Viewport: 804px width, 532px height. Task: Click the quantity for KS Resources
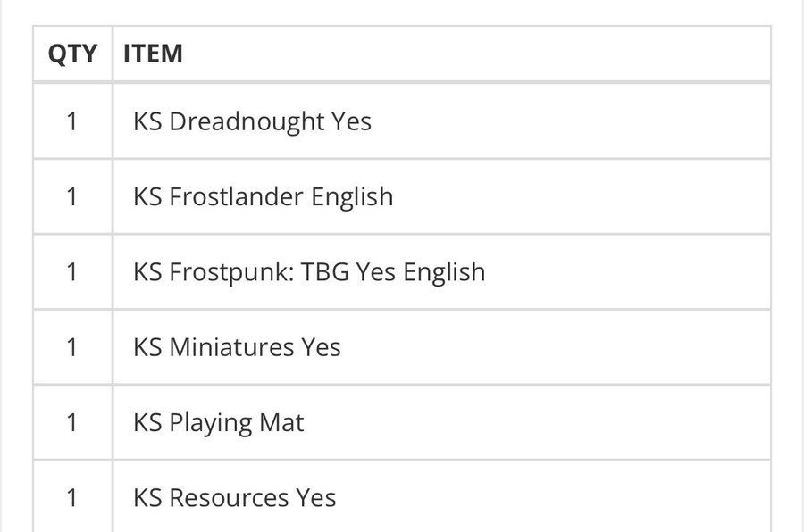pos(72,497)
